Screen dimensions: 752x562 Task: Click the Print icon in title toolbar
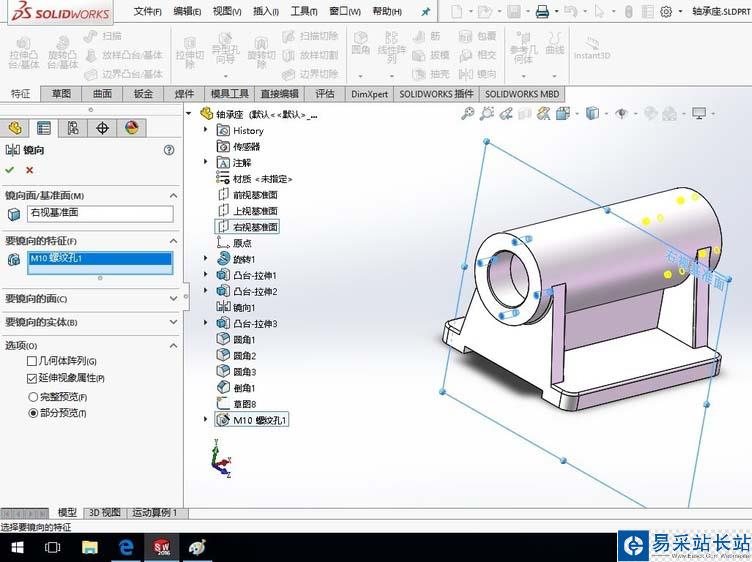click(x=542, y=11)
